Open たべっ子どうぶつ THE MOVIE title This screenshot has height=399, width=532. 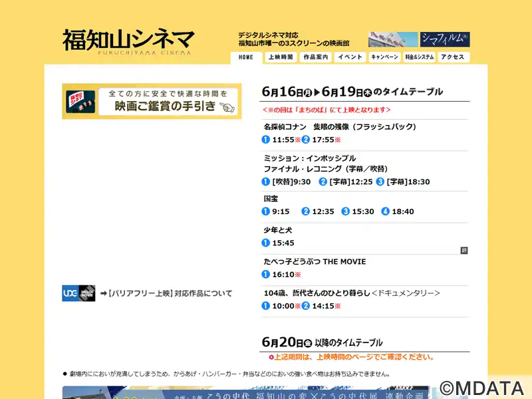tap(315, 262)
